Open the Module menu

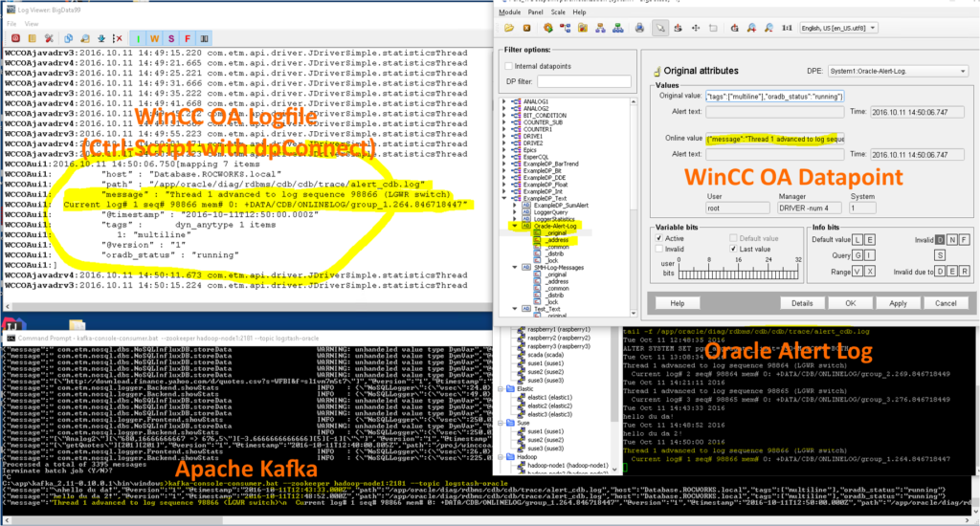(x=509, y=11)
